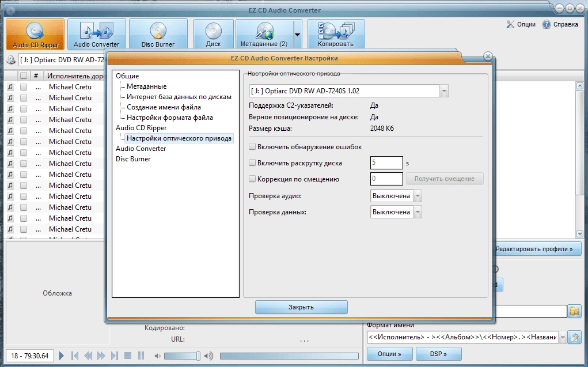The image size is (588, 367).
Task: Click the Копировать toolbar button
Action: (336, 35)
